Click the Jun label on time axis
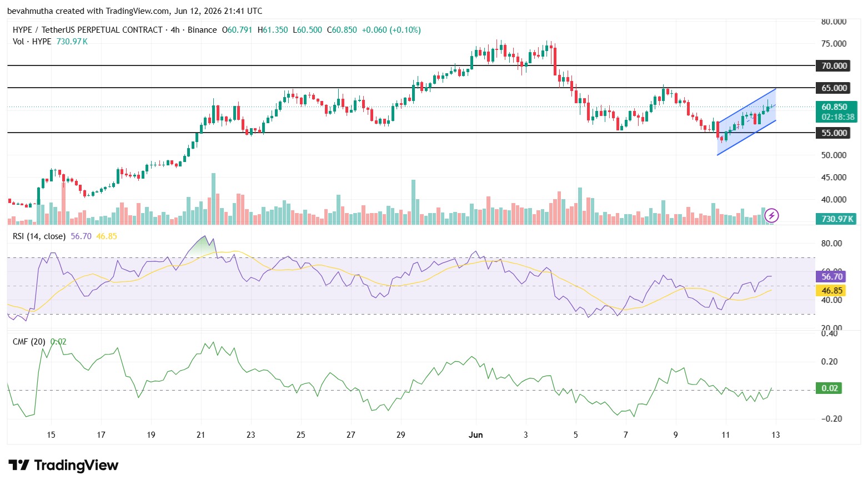The image size is (868, 486). point(476,434)
